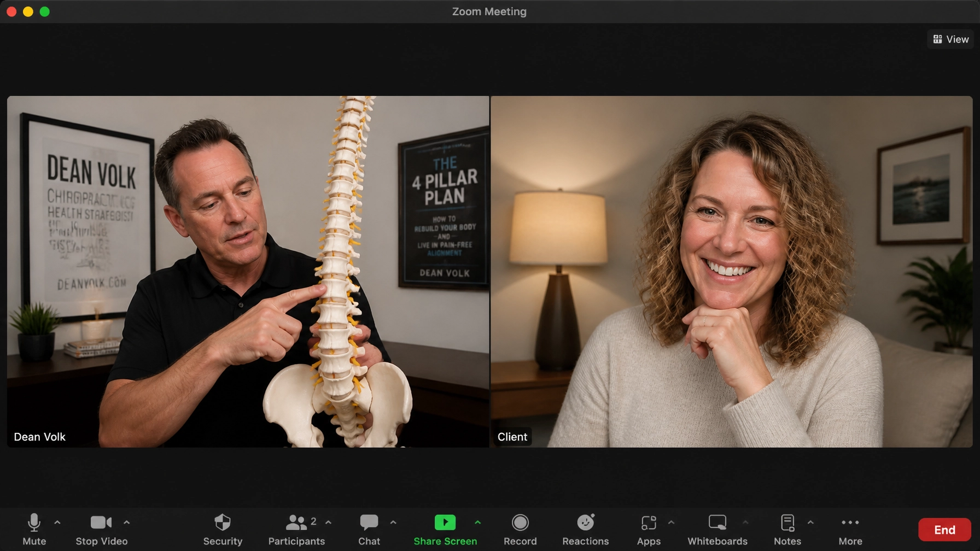Screen dimensions: 980x551
Task: Click the Dean Volk name label
Action: pos(39,437)
